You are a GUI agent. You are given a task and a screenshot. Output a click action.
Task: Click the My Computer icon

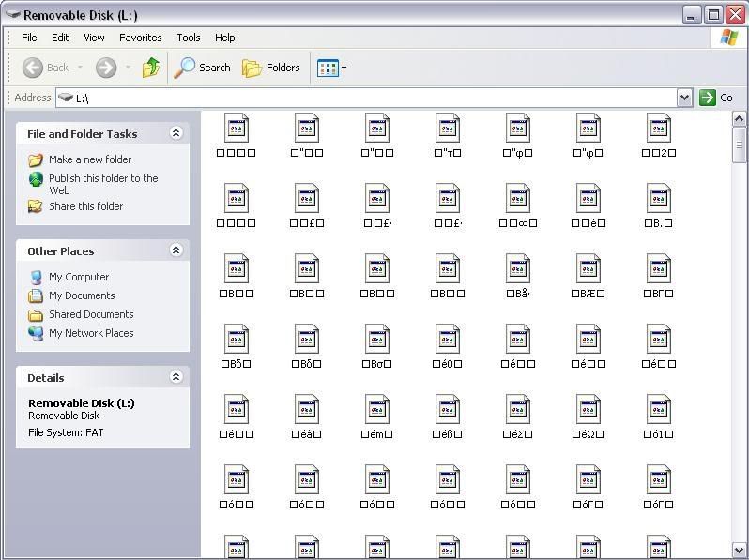pyautogui.click(x=36, y=277)
